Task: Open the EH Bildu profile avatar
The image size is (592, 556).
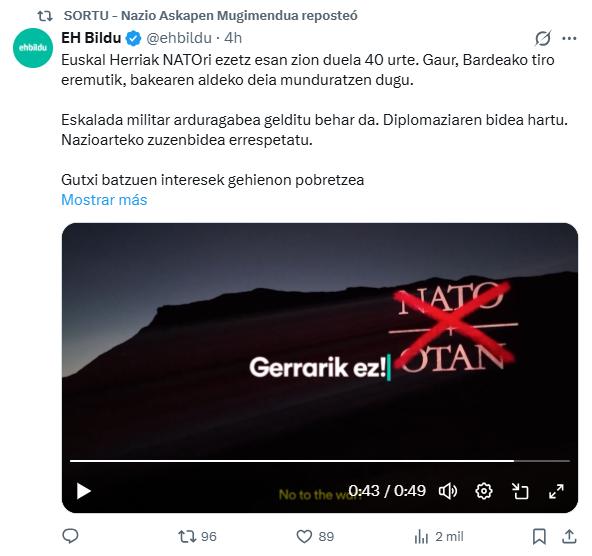Action: [x=33, y=48]
